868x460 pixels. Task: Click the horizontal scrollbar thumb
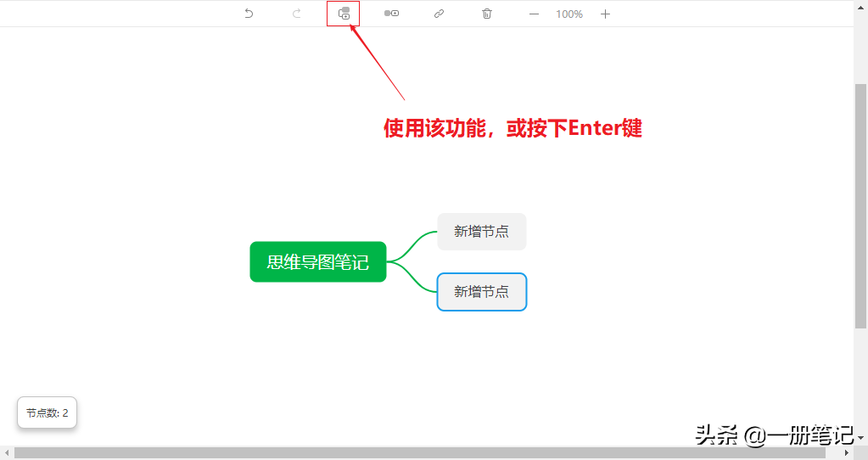point(420,453)
